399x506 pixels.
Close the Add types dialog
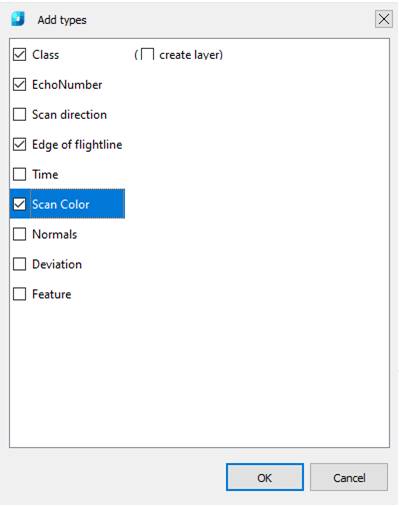[x=384, y=19]
